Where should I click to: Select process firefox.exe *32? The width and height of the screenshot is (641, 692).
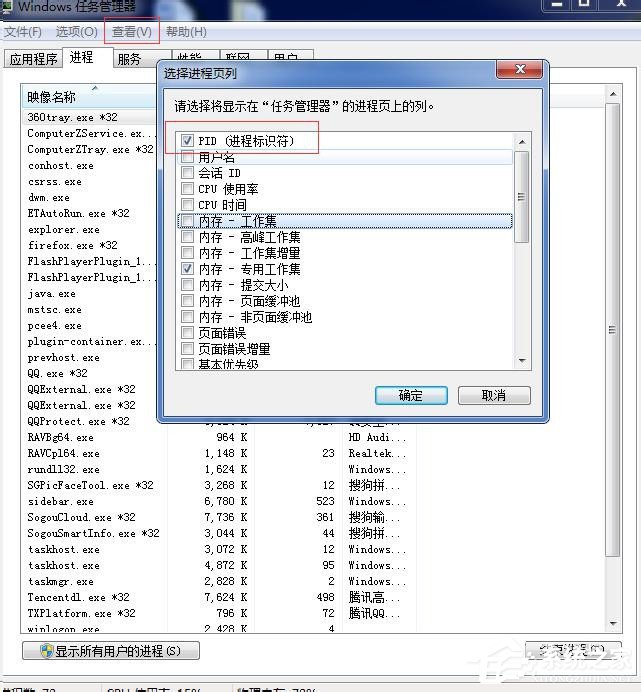(72, 245)
